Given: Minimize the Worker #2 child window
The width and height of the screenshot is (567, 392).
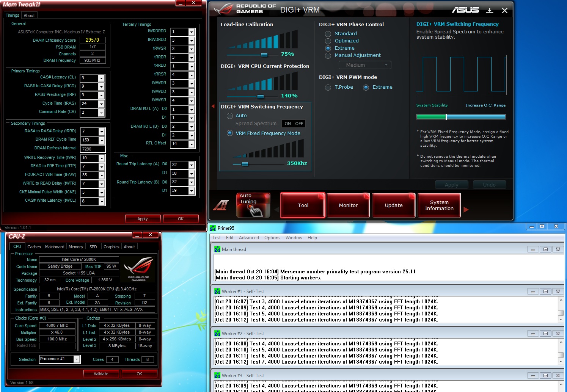Looking at the screenshot, I should pos(533,334).
